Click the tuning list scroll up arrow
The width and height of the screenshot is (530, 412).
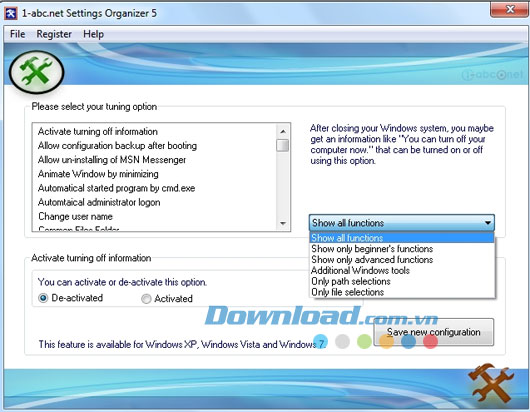tap(283, 131)
